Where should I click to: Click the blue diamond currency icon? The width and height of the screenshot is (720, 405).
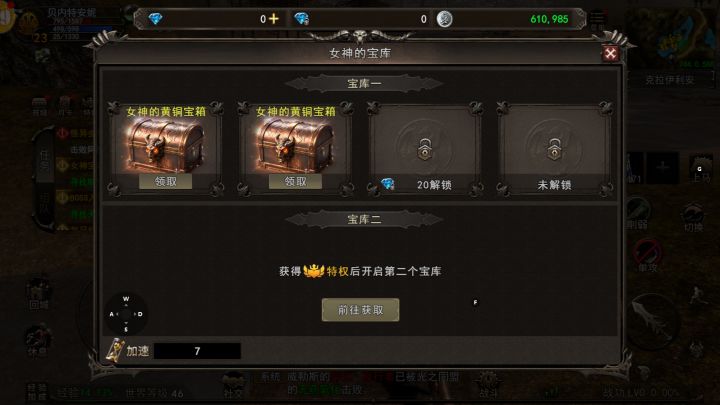click(155, 19)
